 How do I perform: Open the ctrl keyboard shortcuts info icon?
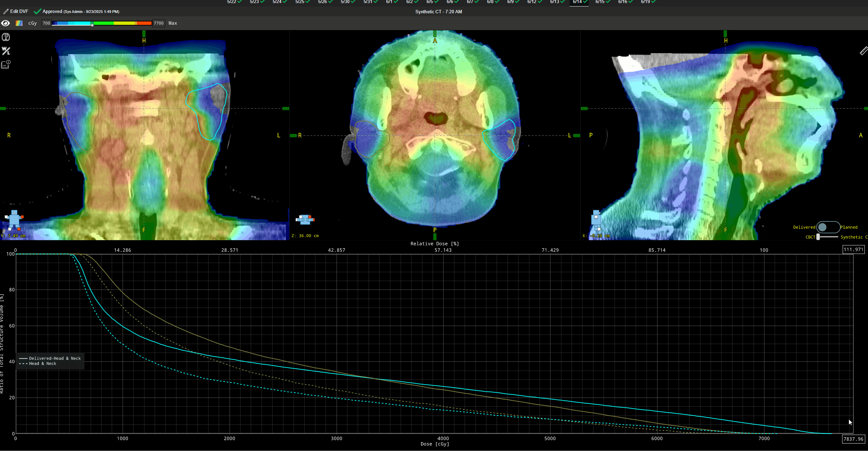click(x=6, y=64)
